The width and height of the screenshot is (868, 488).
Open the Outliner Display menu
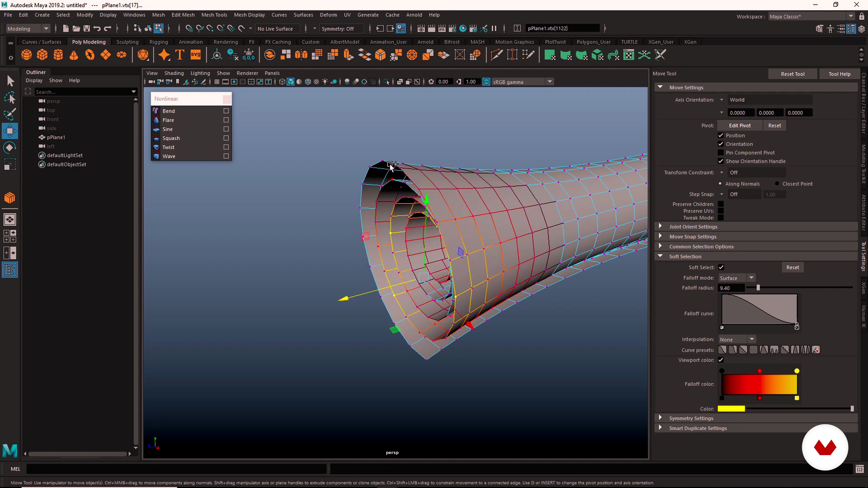34,80
